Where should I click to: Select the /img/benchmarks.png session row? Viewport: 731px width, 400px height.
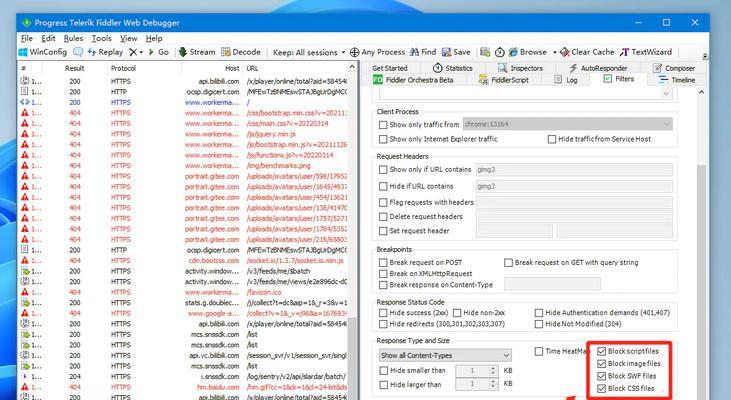pos(184,166)
